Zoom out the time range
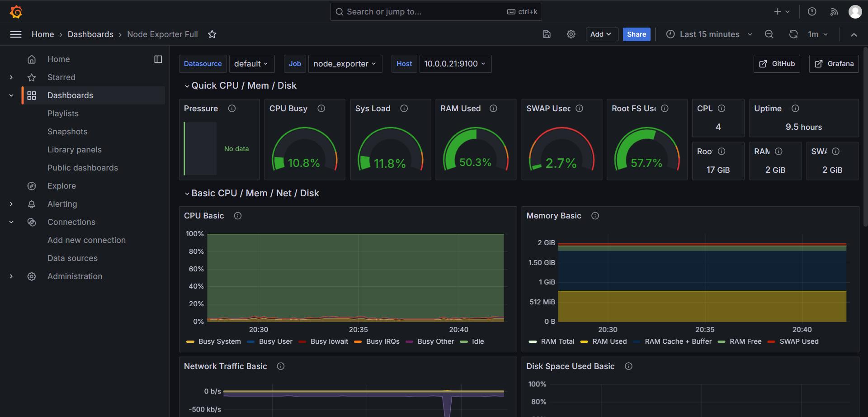Viewport: 868px width, 417px height. pos(769,34)
